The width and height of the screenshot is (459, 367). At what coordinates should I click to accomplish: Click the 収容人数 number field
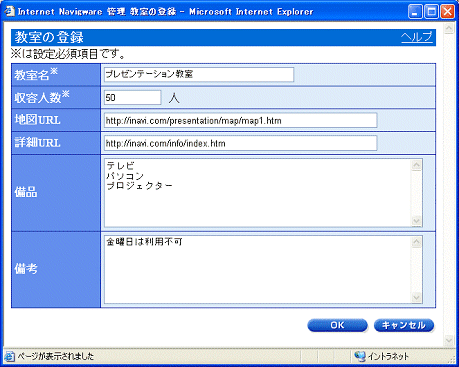(133, 98)
